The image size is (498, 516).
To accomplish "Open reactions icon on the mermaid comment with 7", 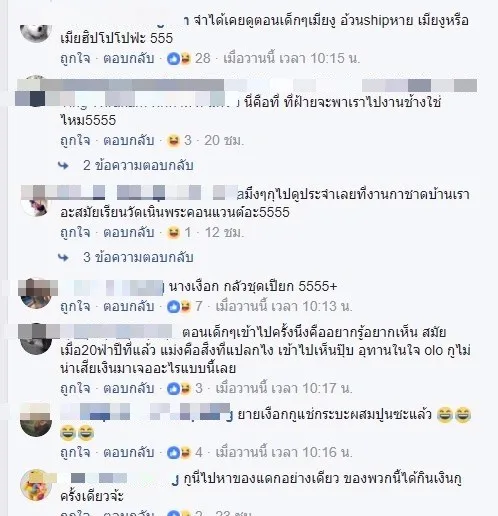I will pyautogui.click(x=179, y=306).
